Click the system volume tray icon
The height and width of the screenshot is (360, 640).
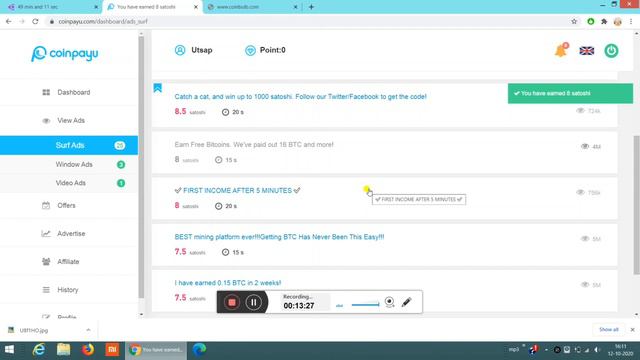pyautogui.click(x=597, y=350)
